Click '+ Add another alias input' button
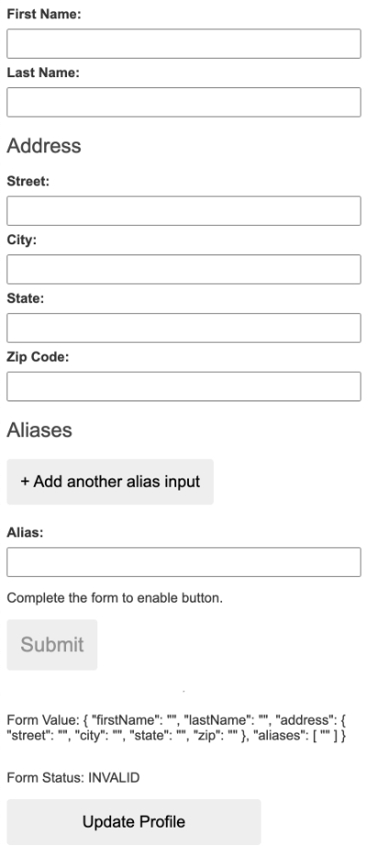367x868 pixels. [x=110, y=481]
